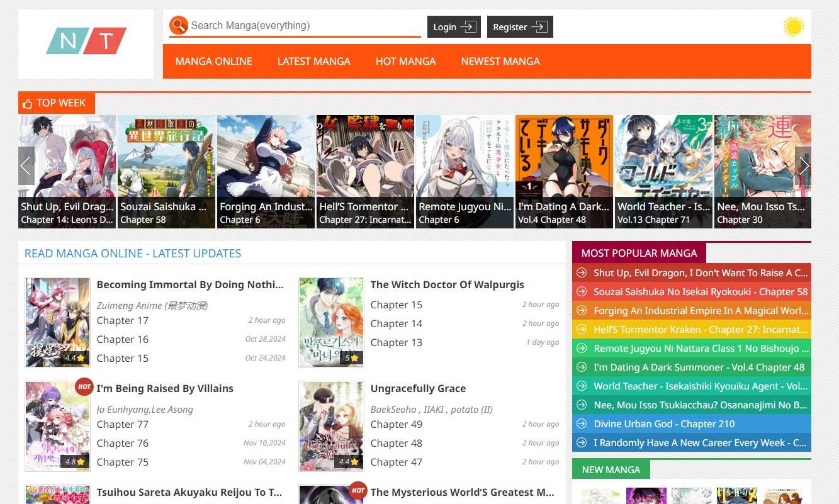The height and width of the screenshot is (504, 839).
Task: Select the MOST POPULAR MANGA tab
Action: 639,253
